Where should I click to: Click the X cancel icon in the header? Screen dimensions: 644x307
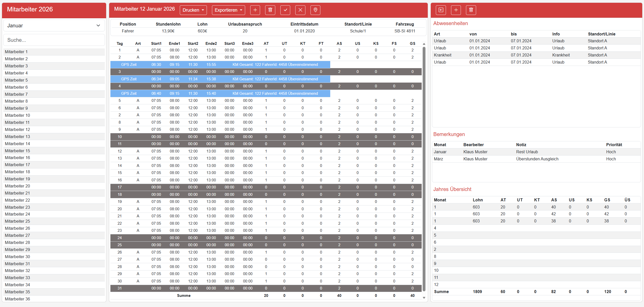click(300, 10)
